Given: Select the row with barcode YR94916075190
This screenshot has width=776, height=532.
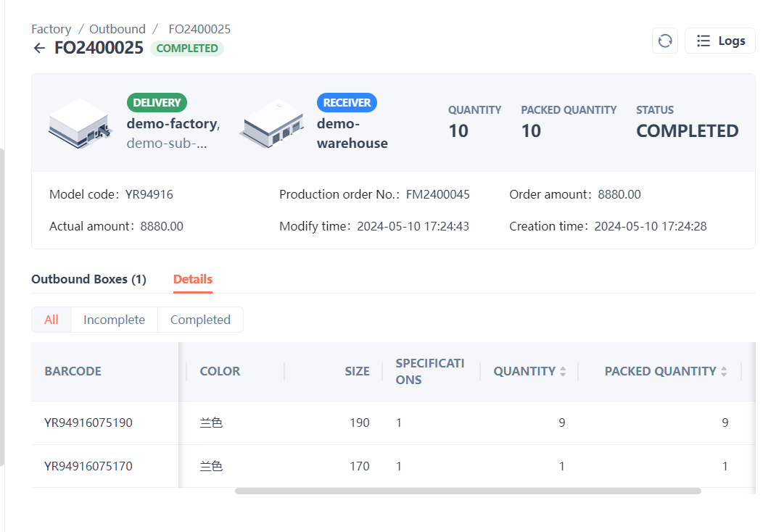Looking at the screenshot, I should [88, 423].
